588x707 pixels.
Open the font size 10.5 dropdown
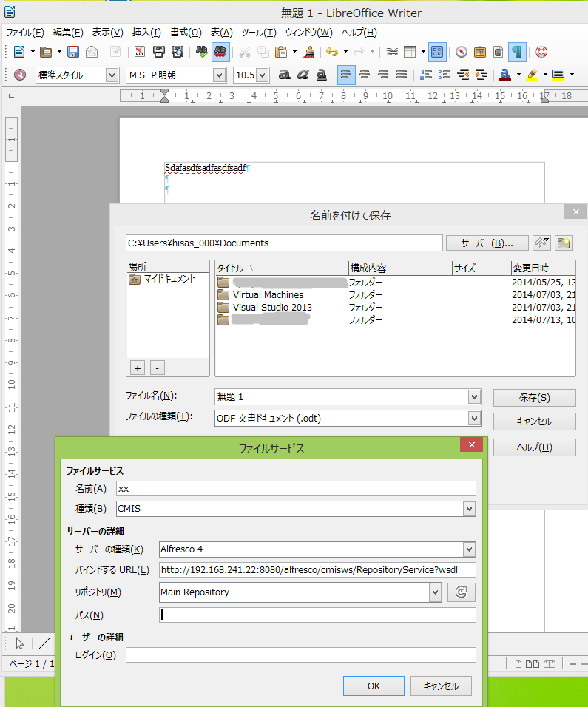(263, 75)
